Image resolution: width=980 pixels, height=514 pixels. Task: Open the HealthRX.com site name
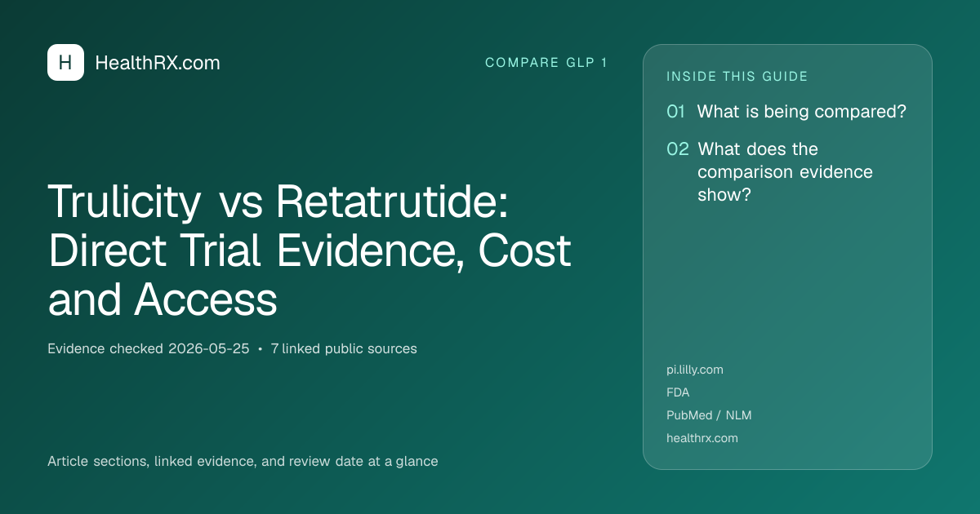click(158, 63)
